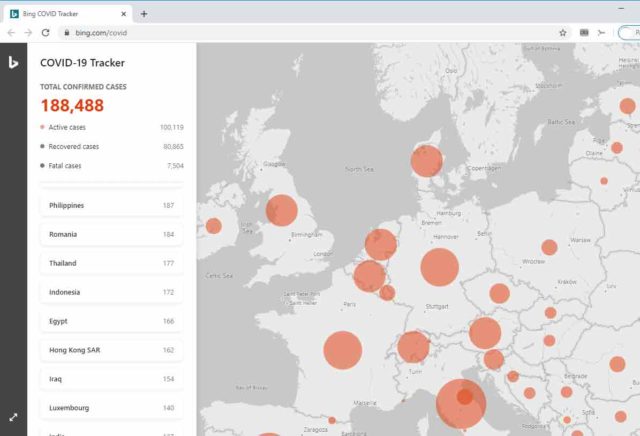Select the Bing COVID Tracker tab

68,14
